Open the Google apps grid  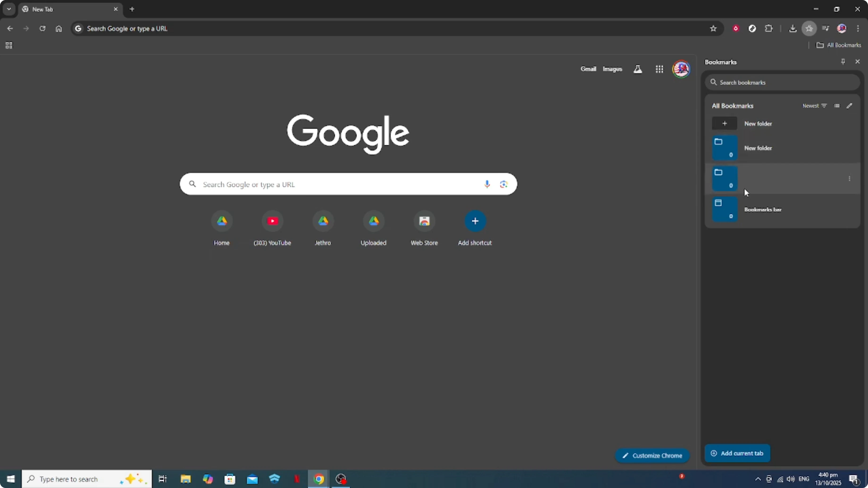point(659,69)
